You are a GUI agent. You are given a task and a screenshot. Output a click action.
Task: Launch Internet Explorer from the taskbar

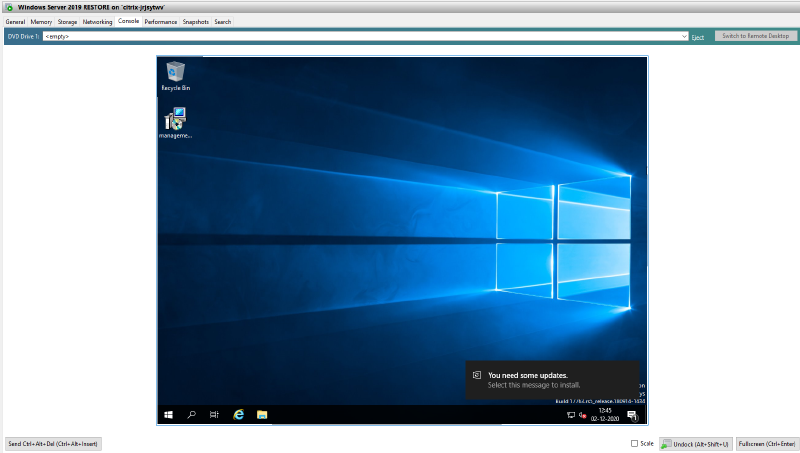coord(238,415)
